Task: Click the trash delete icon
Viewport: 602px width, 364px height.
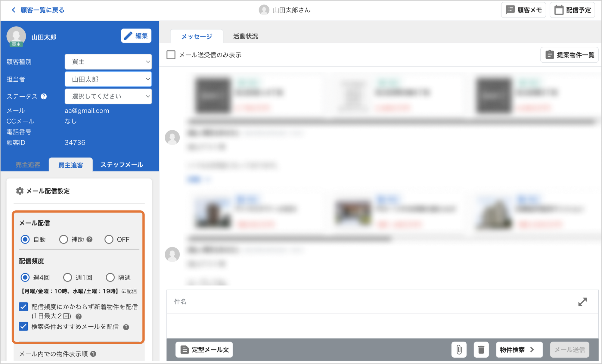Action: pos(481,350)
